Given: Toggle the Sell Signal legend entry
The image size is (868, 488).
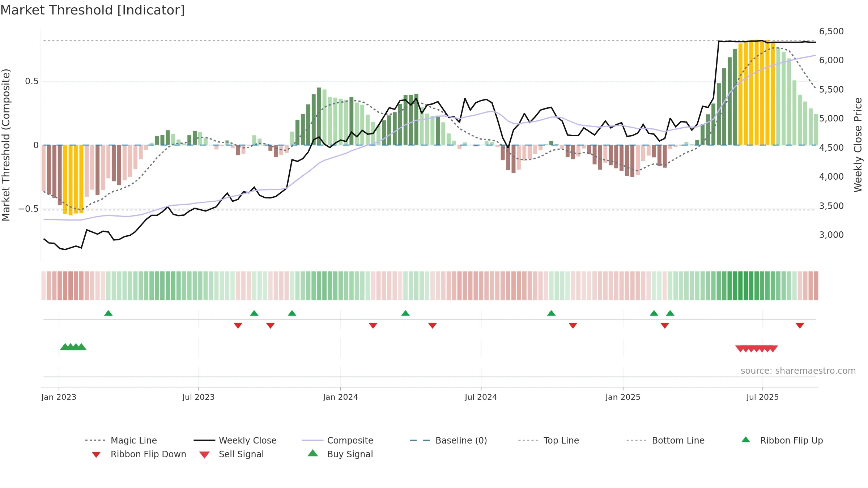Looking at the screenshot, I should point(231,454).
